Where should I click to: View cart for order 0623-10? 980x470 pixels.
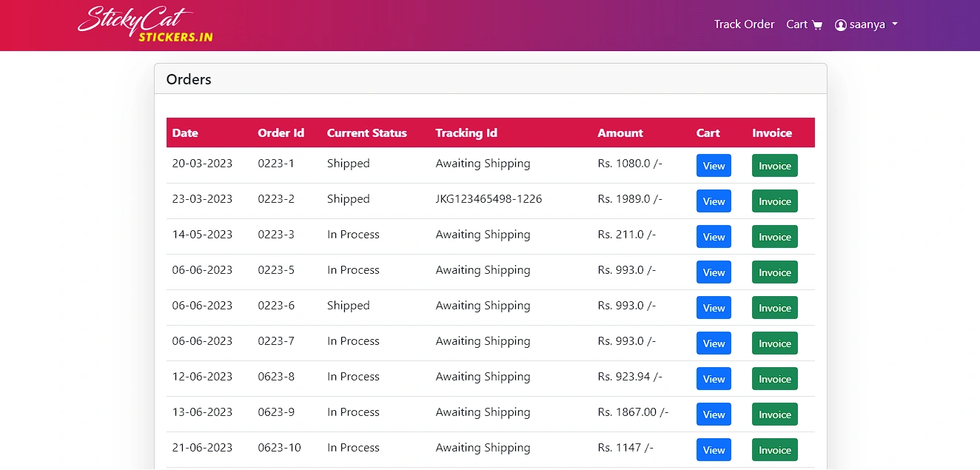click(x=714, y=450)
